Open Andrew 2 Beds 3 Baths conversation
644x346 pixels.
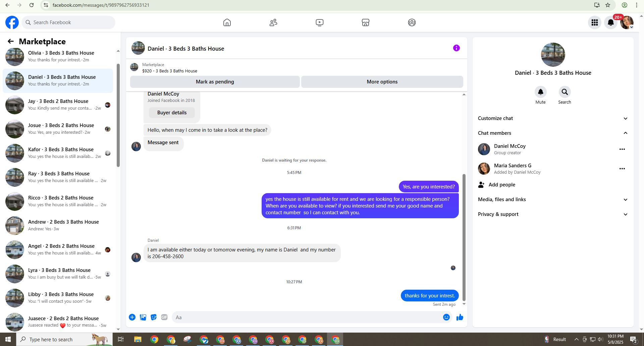58,225
